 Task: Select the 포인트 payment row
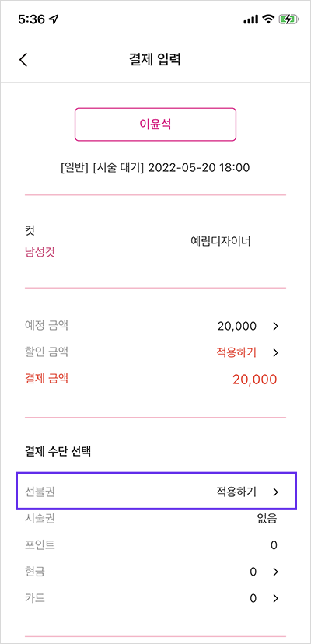[155, 545]
